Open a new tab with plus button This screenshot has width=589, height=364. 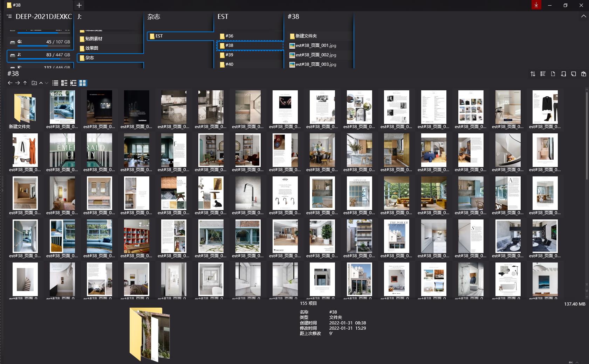click(79, 5)
